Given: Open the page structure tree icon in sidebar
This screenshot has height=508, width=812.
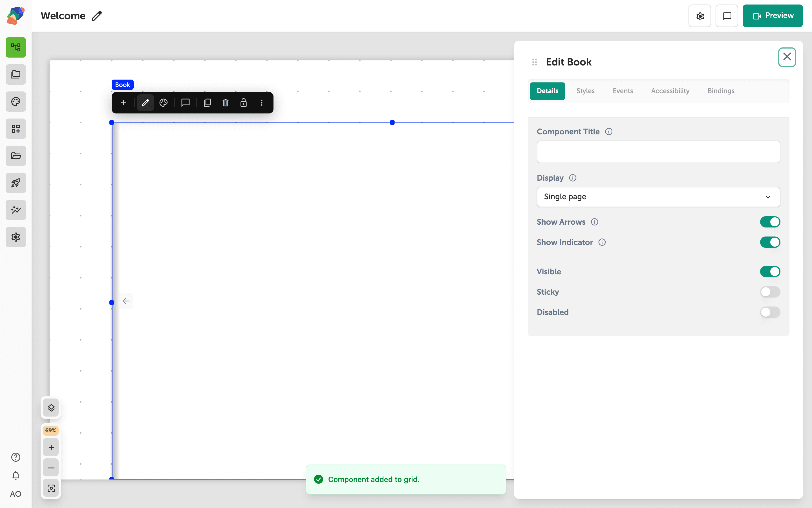Looking at the screenshot, I should pos(16,47).
